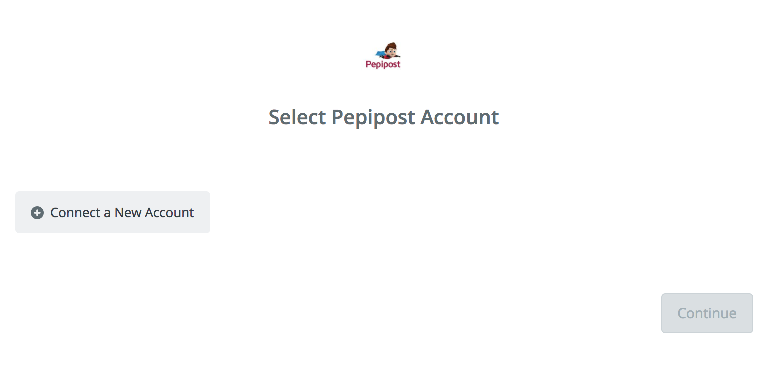The width and height of the screenshot is (767, 368).
Task: Click the disabled Continue control
Action: [x=707, y=313]
